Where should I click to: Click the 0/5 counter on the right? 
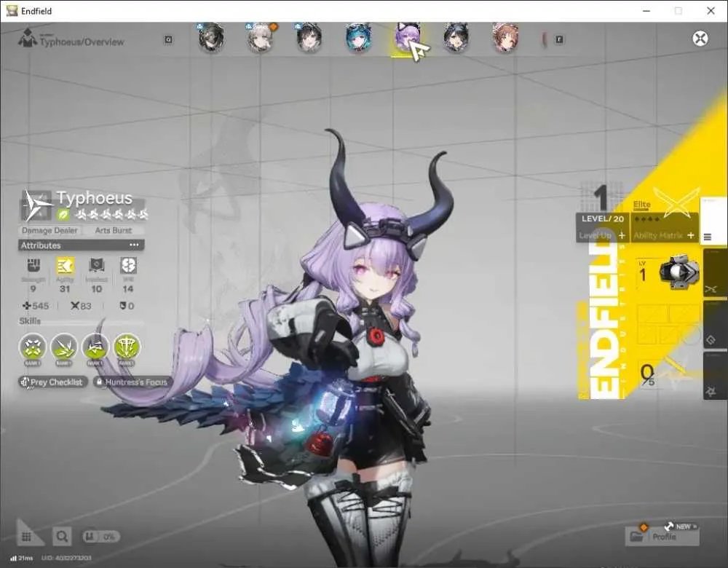(x=648, y=374)
